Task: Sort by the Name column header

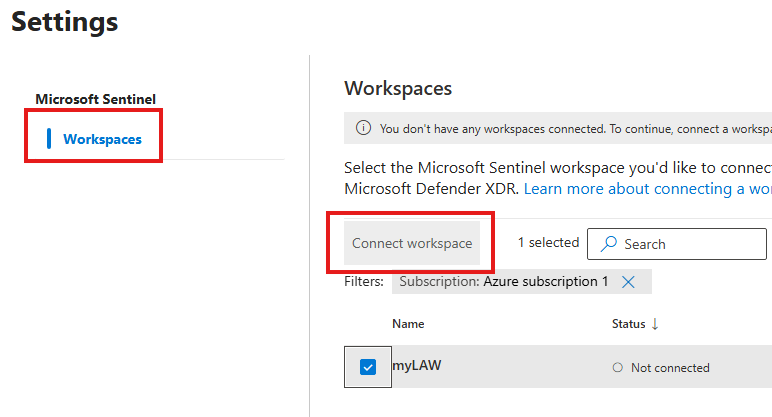Action: tap(408, 324)
